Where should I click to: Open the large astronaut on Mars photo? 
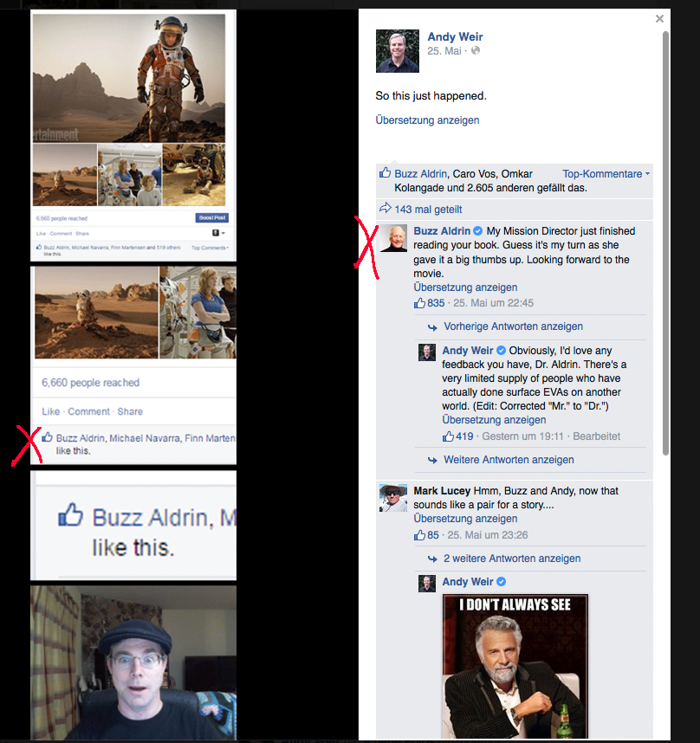129,78
